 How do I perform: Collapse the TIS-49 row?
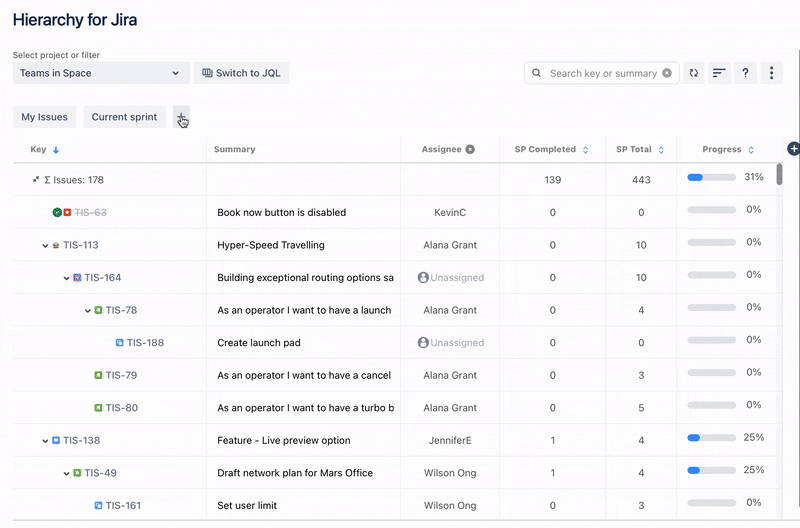point(66,473)
